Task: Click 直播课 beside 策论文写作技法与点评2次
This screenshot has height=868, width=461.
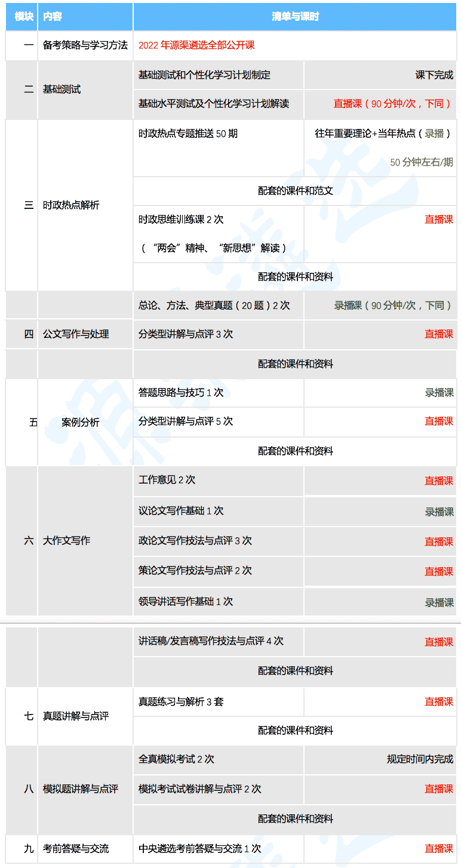Action: click(x=439, y=572)
